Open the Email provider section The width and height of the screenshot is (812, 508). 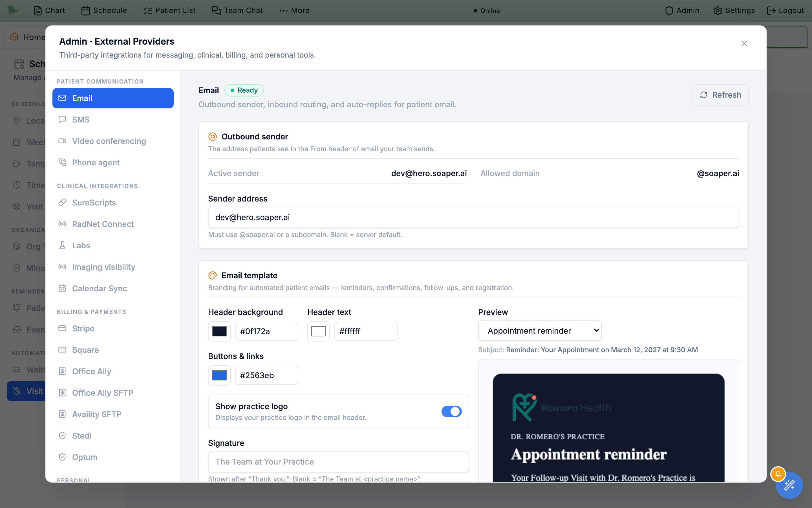coord(113,98)
